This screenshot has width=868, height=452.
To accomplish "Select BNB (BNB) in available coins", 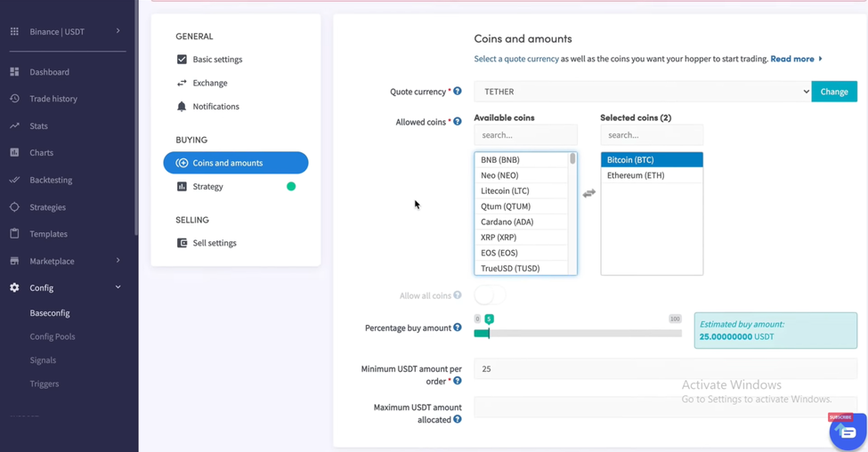I will point(522,160).
